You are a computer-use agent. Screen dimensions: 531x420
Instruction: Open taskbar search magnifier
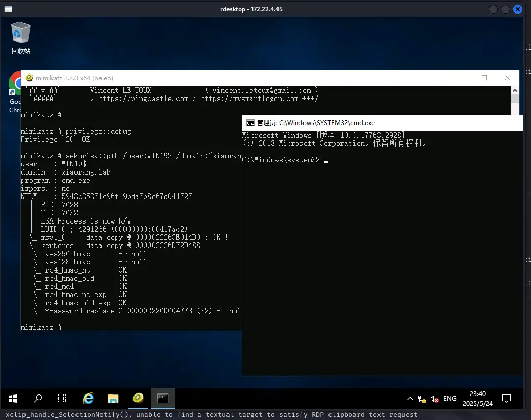tap(38, 399)
